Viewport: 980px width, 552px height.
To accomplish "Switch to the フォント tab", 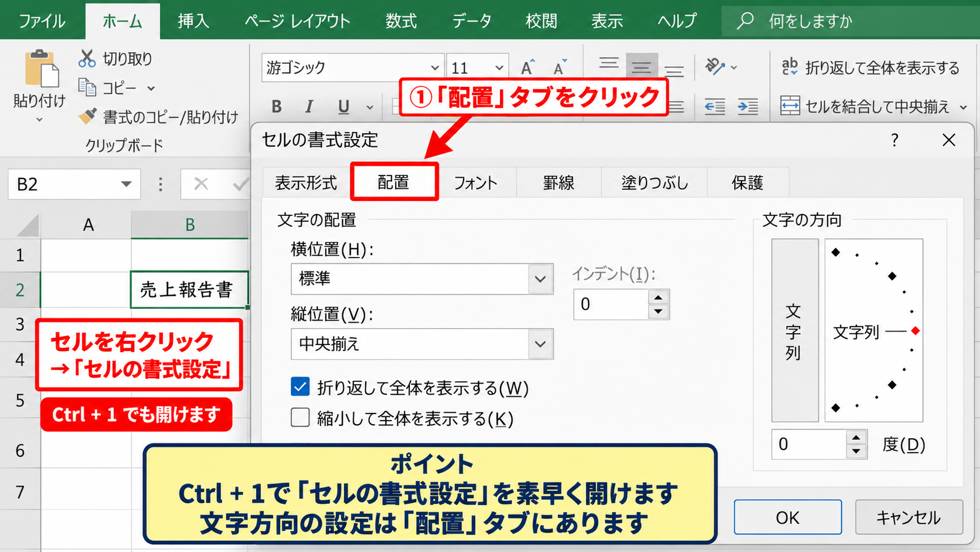I will 476,183.
